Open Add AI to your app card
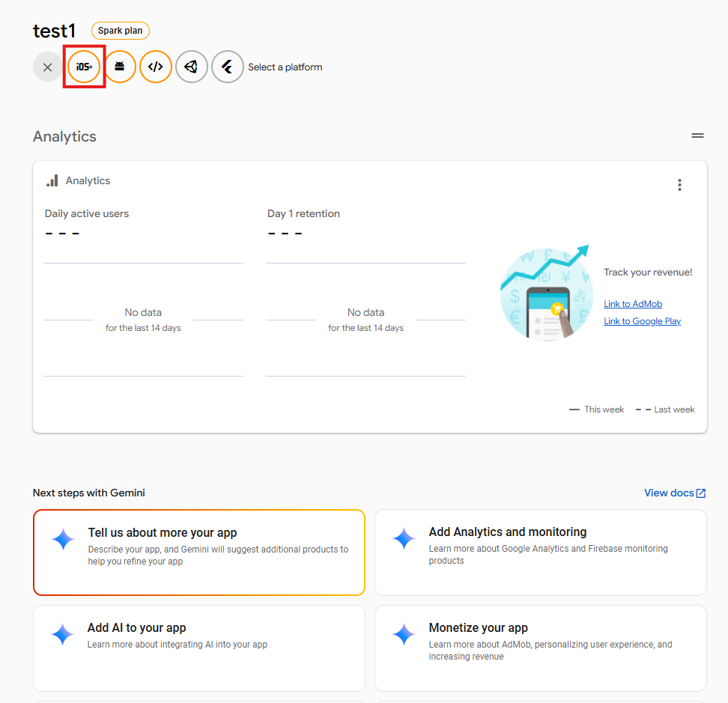 click(x=199, y=648)
